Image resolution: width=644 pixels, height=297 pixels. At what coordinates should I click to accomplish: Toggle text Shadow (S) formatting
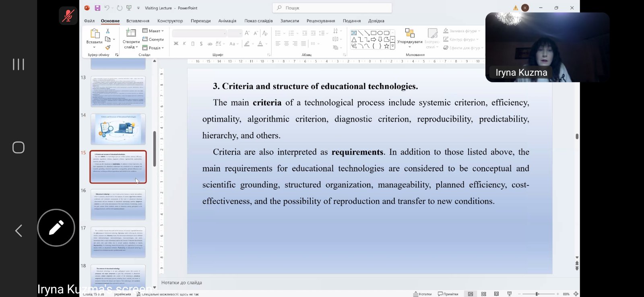pos(201,43)
